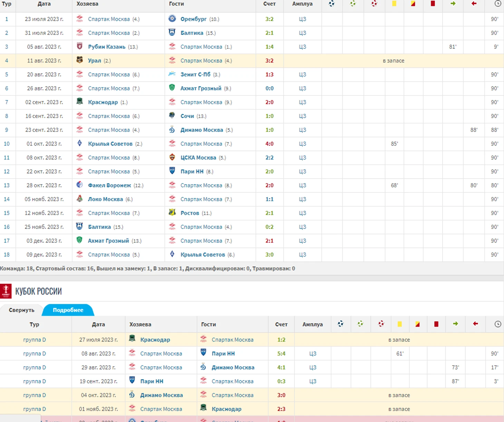The height and width of the screenshot is (422, 504).
Task: Open the Зенит С-Пб team link
Action: click(x=195, y=74)
